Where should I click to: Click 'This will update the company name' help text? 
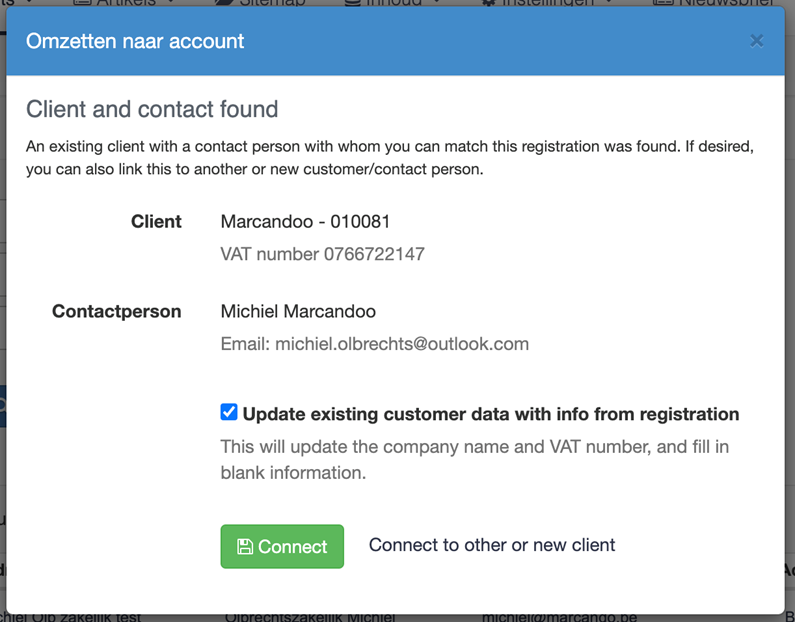[475, 459]
